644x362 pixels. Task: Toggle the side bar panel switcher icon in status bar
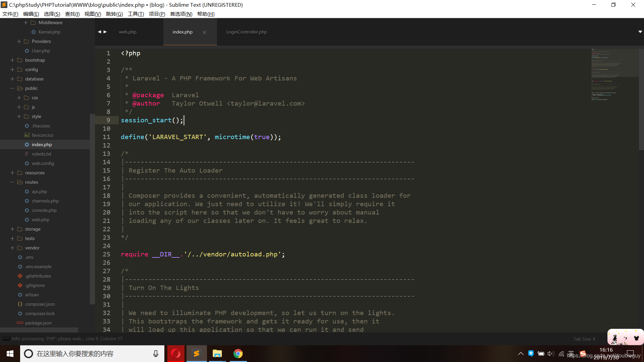tap(6, 339)
